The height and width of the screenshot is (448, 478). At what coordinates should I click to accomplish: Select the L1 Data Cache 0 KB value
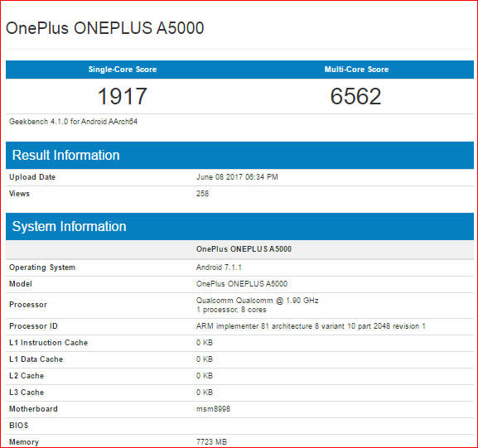tap(205, 359)
